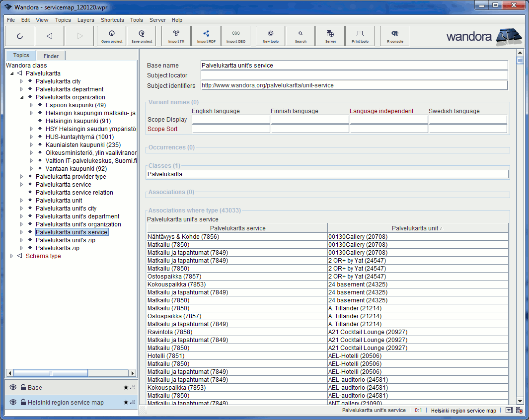Viewport: 529px width, 420px height.
Task: Launch the R console from the toolbar
Action: tap(394, 36)
